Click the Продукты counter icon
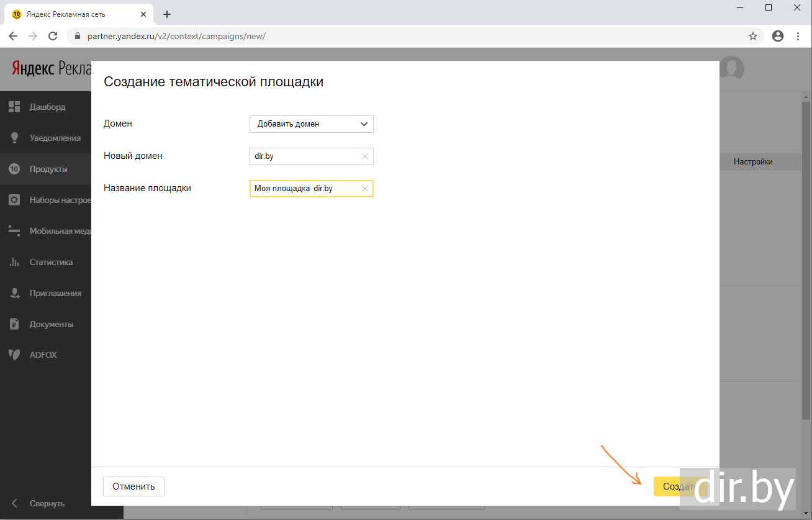This screenshot has height=520, width=812. point(14,169)
